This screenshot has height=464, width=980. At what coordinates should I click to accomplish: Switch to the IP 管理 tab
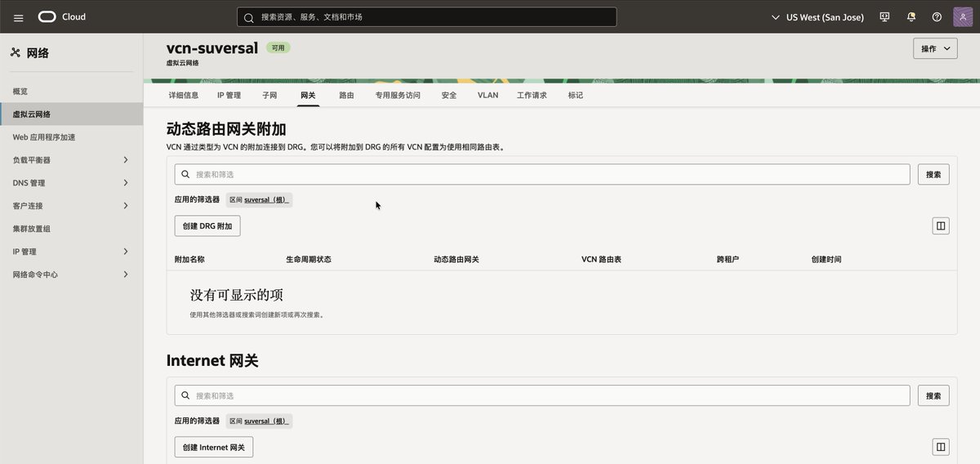pyautogui.click(x=229, y=96)
